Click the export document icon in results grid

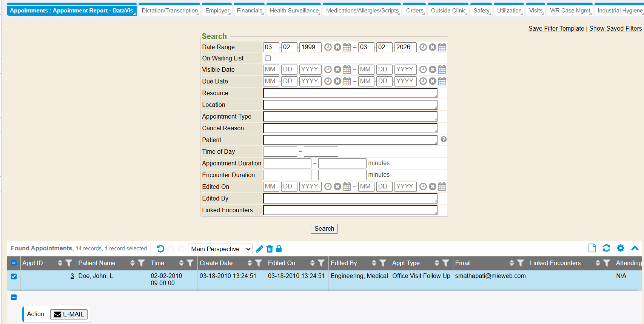(x=592, y=248)
